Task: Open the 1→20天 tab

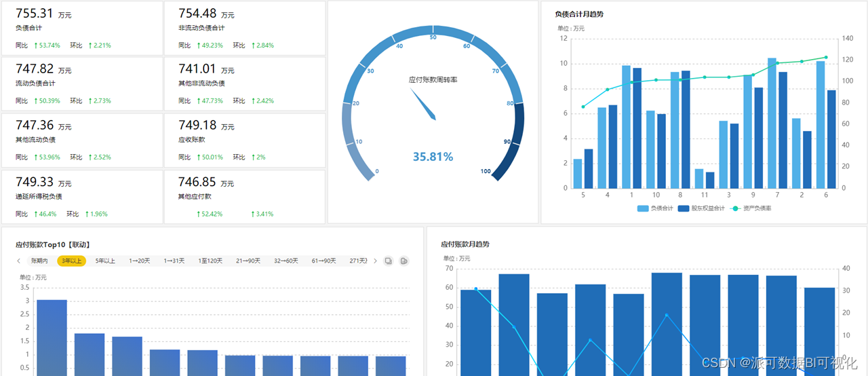Action: pyautogui.click(x=140, y=261)
